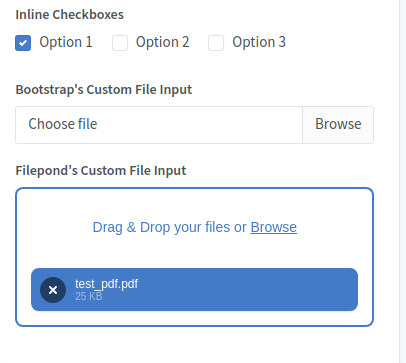
Task: Click the Inline Checkboxes heading
Action: [x=69, y=15]
